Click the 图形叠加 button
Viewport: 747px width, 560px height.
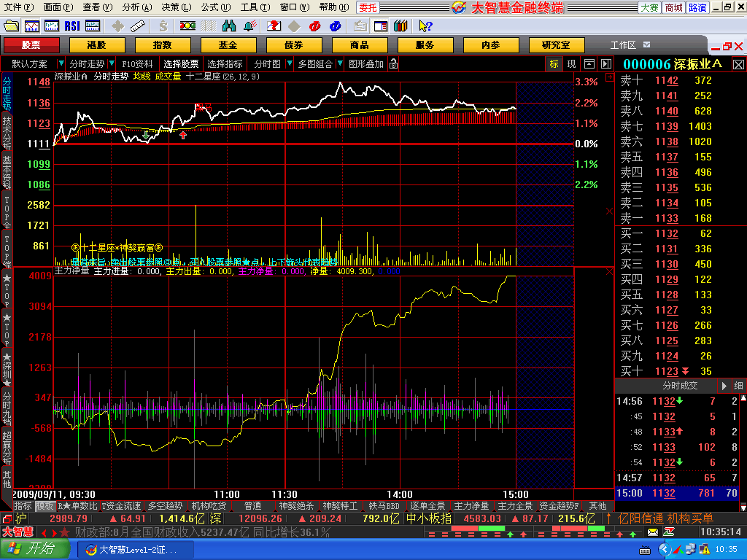(366, 64)
